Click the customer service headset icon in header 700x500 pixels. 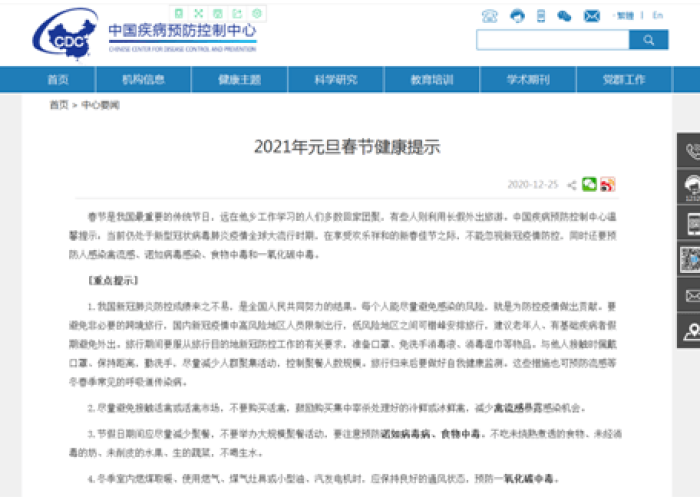click(517, 16)
